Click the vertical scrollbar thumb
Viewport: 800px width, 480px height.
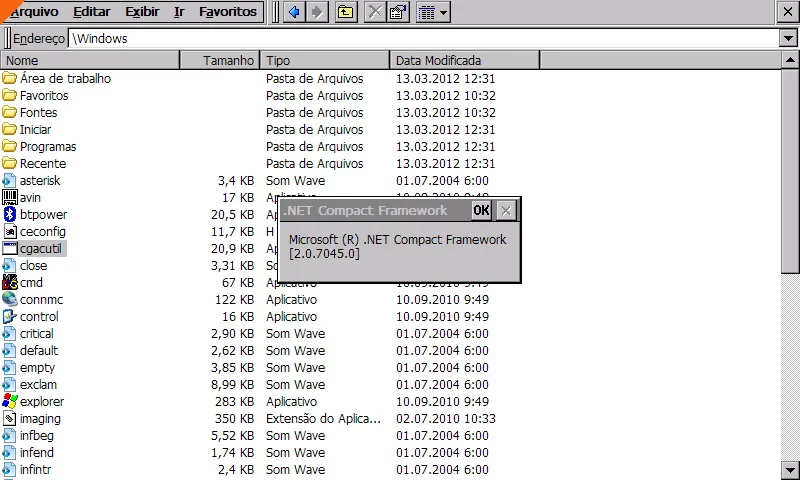pyautogui.click(x=790, y=171)
